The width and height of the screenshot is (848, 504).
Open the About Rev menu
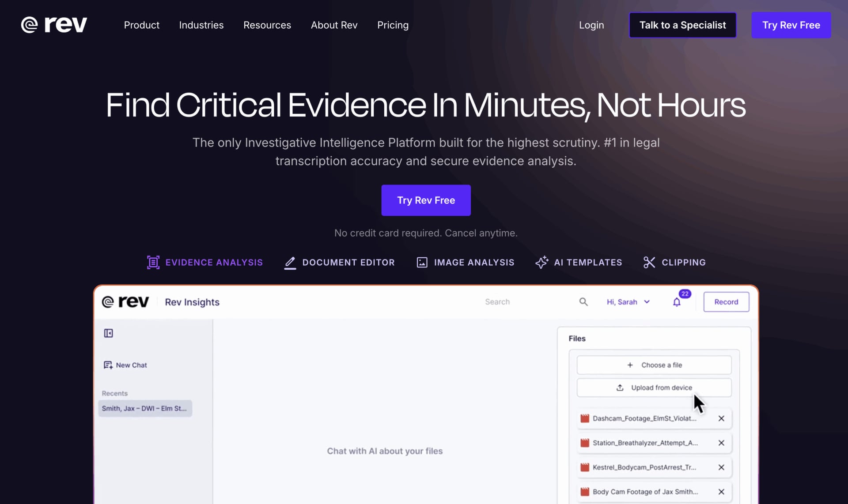tap(334, 25)
